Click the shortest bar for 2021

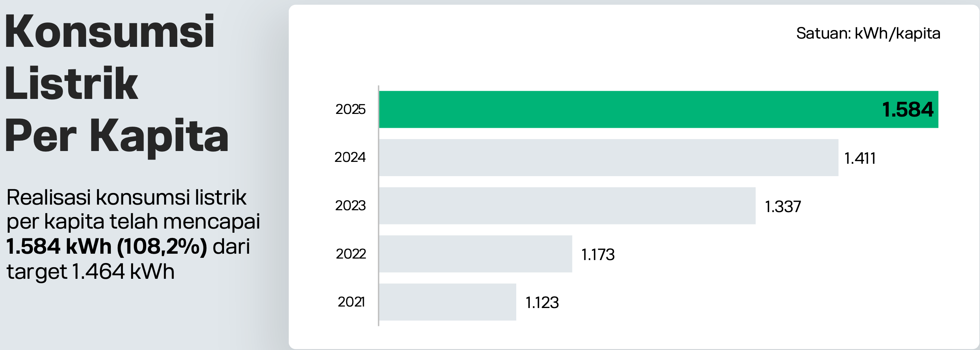[x=447, y=302]
